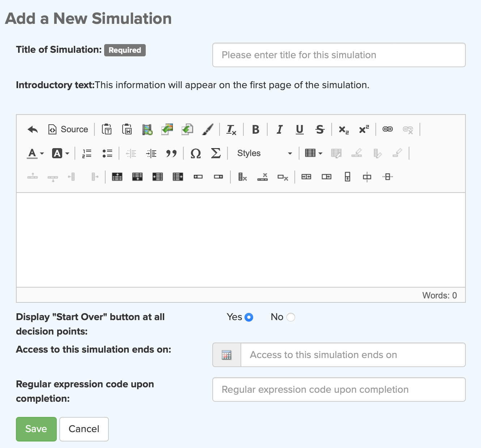Click the greyed-out decrease indent icon

(x=131, y=154)
